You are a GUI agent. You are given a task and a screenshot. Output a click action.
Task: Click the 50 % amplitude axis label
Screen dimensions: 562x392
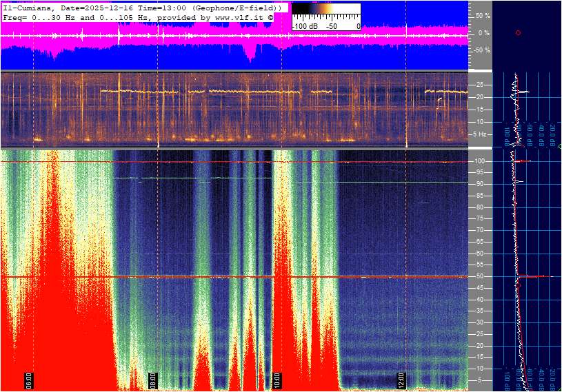(x=483, y=15)
